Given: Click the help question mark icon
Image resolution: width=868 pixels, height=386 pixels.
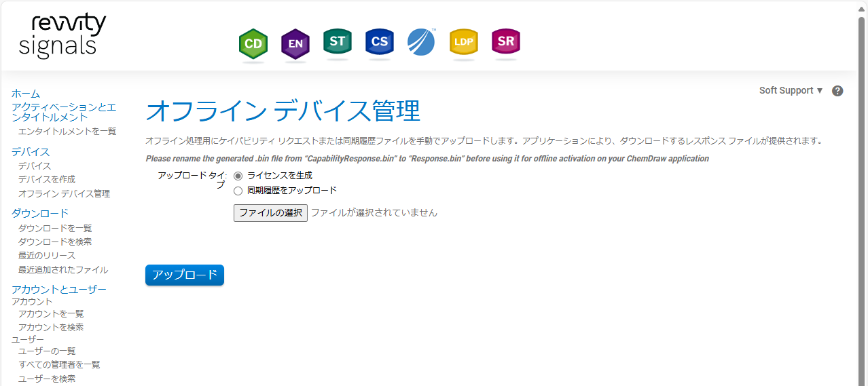Looking at the screenshot, I should pyautogui.click(x=837, y=91).
